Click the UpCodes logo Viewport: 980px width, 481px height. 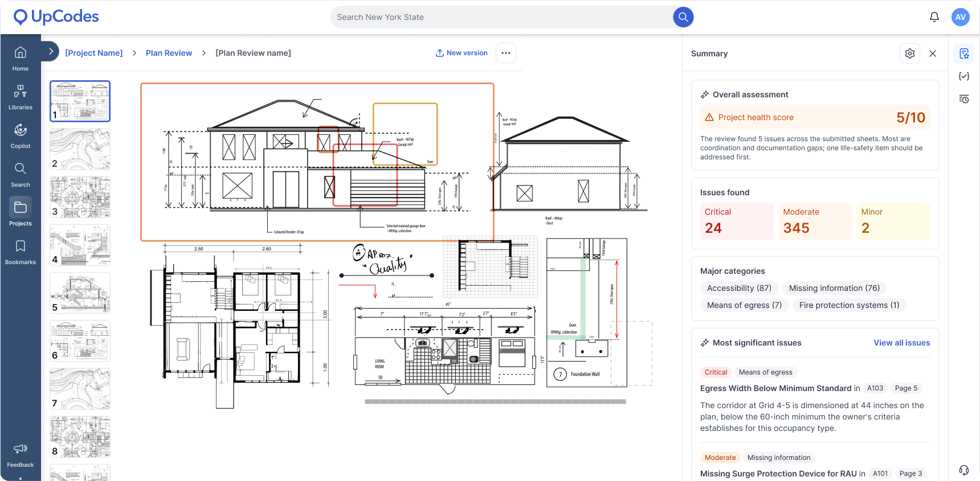click(x=56, y=17)
